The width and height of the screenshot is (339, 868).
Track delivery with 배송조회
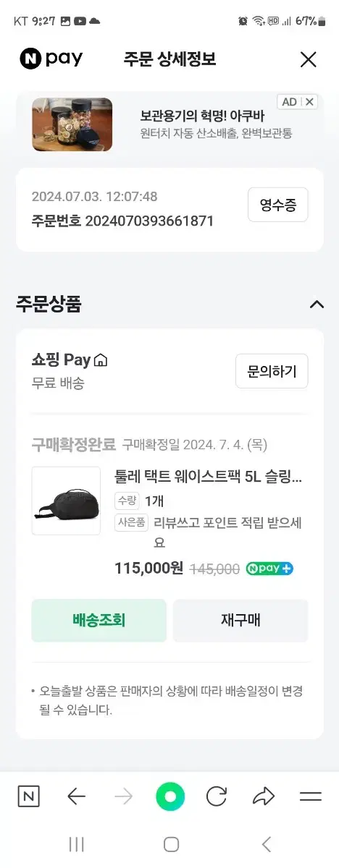pos(99,621)
